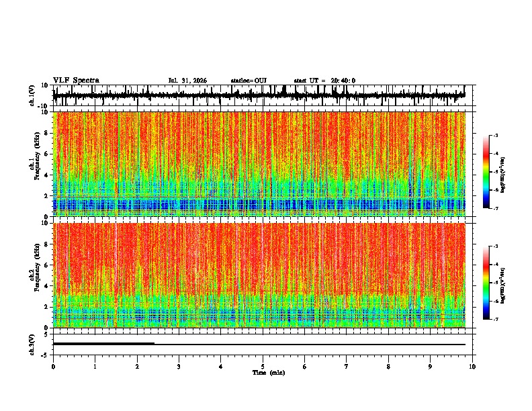
Task: Click the "4" kHz tick on ch.2 spectrogram axis
Action: coord(47,286)
